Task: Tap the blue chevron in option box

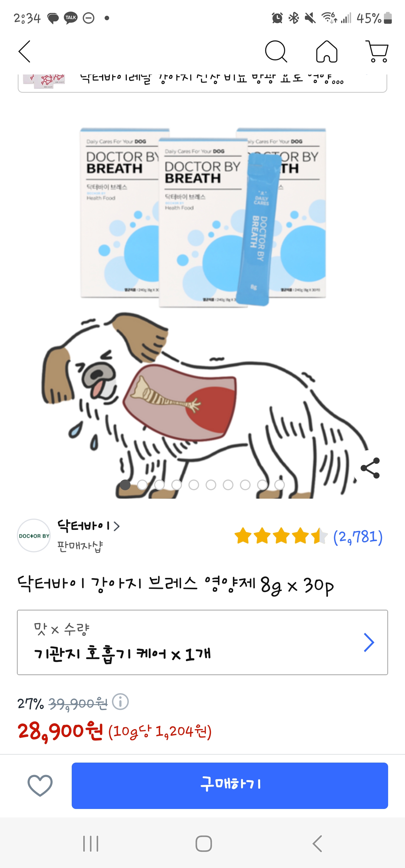Action: (x=369, y=642)
